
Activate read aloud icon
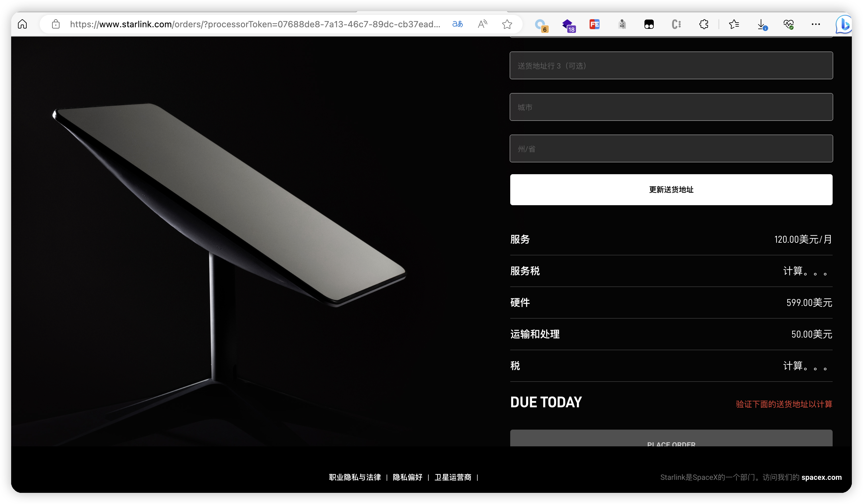coord(482,24)
